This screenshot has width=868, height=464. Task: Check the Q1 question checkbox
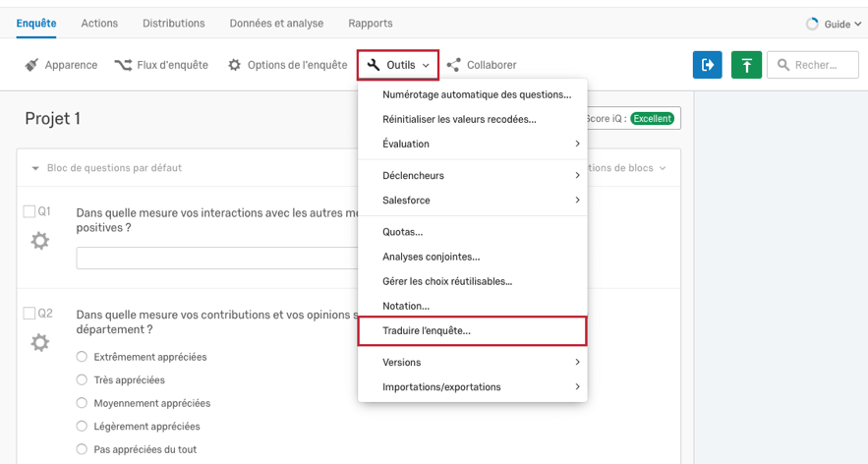29,211
